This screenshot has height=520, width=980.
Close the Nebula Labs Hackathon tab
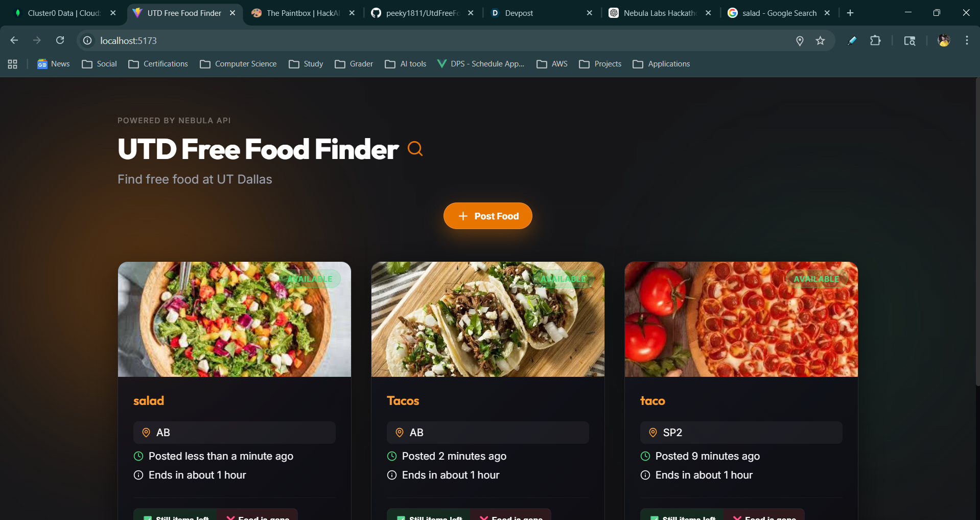708,13
